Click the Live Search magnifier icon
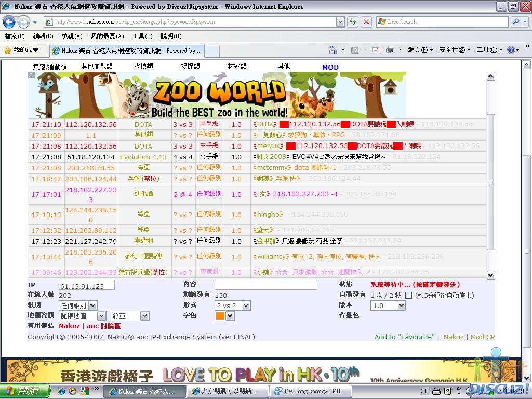Screen dimensions: 532x399 516,22
